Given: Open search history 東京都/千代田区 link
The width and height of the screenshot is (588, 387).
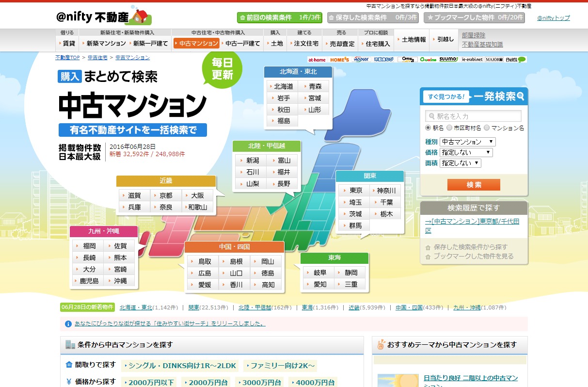Looking at the screenshot, I should pyautogui.click(x=472, y=226).
